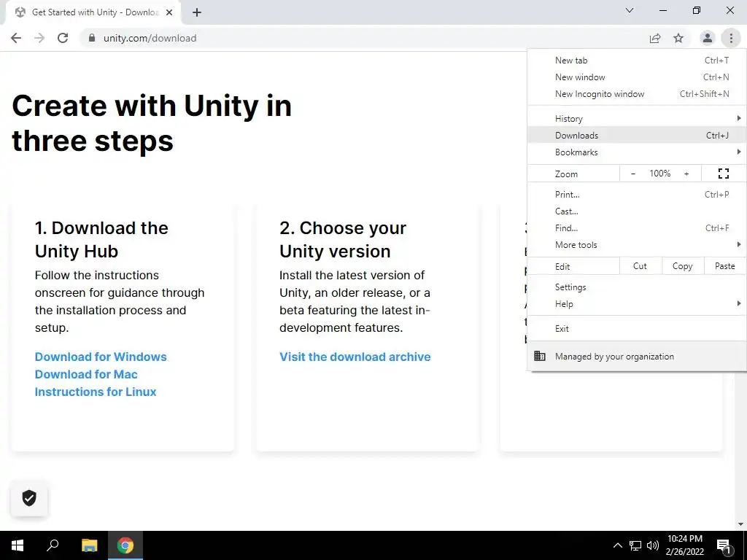Open network status tray icon
The height and width of the screenshot is (560, 747).
(635, 545)
